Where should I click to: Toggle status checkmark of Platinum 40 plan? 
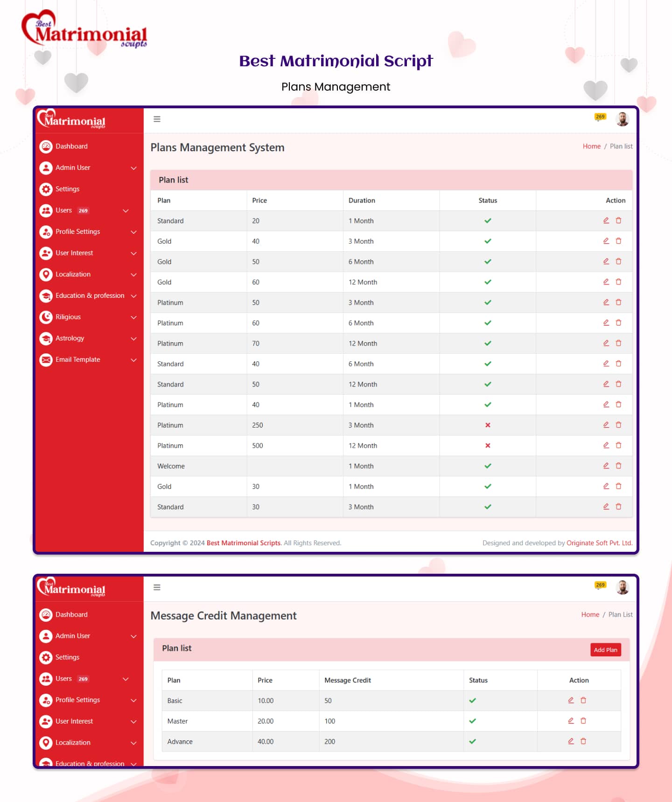(x=488, y=405)
